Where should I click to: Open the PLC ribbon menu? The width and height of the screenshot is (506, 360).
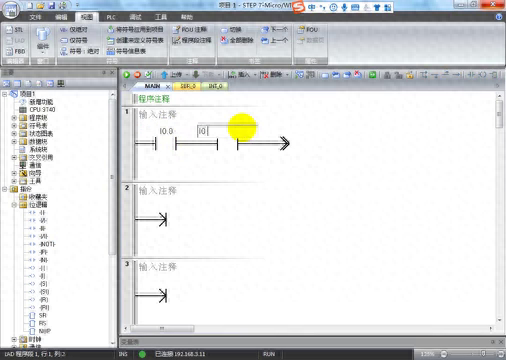pos(111,17)
